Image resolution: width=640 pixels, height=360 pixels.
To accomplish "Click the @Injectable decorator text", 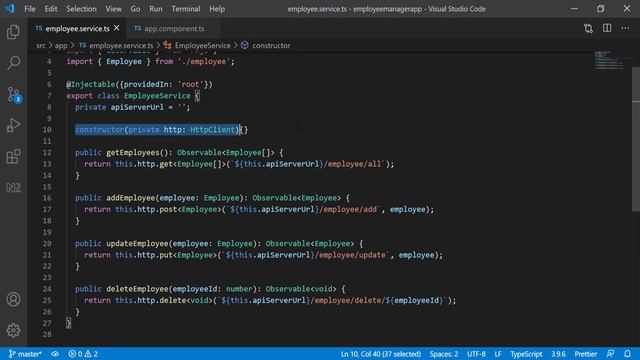I will click(91, 84).
